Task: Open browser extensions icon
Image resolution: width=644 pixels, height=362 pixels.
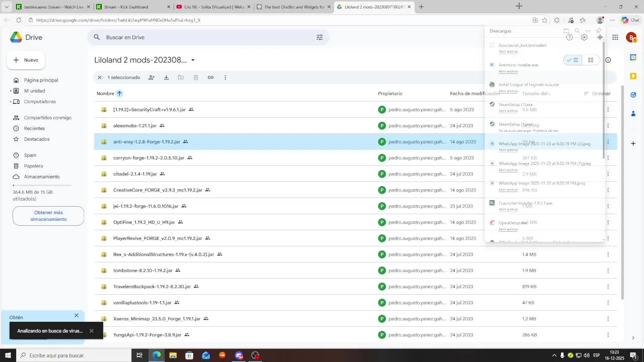Action: 557,20
